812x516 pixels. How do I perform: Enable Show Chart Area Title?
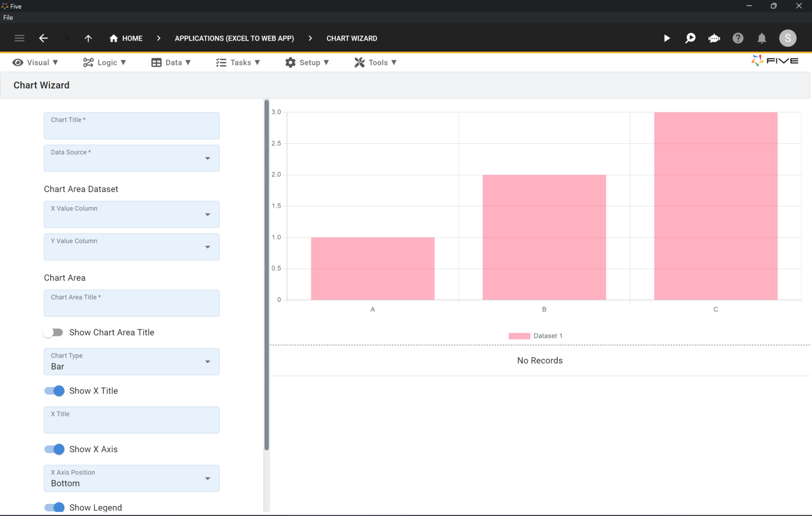coord(53,332)
